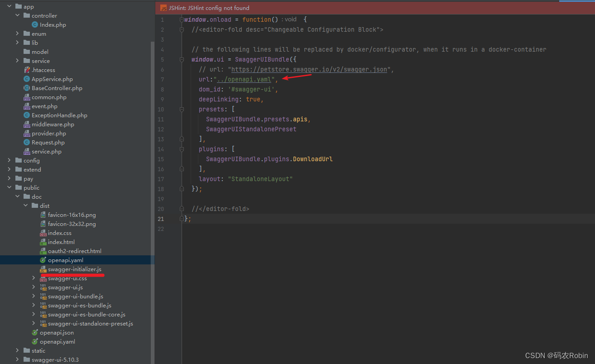
Task: Click the index.css file icon
Action: coord(43,233)
